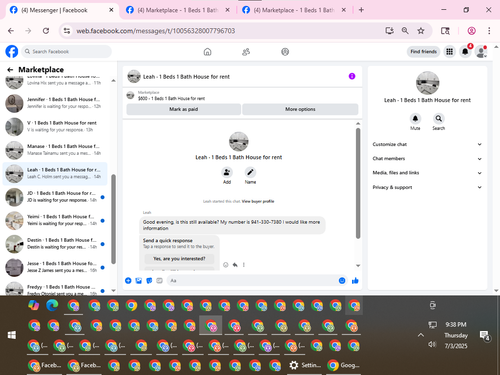Go to the Home feed icon
The width and height of the screenshot is (500, 375).
click(x=207, y=52)
